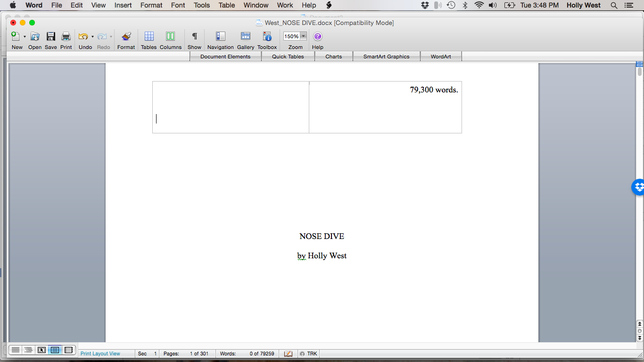Go to next page with double-down arrow

pyautogui.click(x=640, y=337)
